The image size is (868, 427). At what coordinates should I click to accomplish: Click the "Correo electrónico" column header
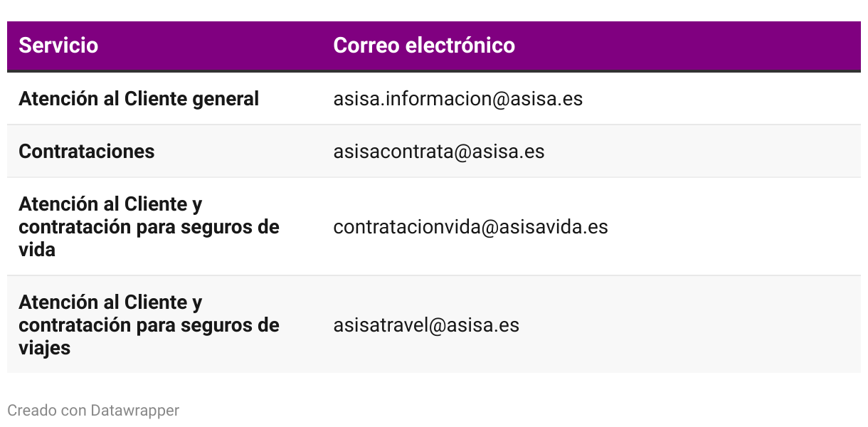pos(424,46)
